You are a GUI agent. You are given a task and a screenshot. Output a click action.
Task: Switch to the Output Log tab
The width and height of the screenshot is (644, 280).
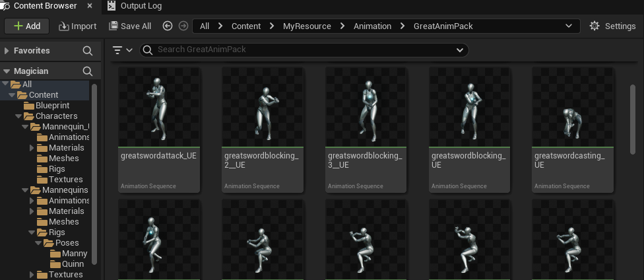[135, 6]
